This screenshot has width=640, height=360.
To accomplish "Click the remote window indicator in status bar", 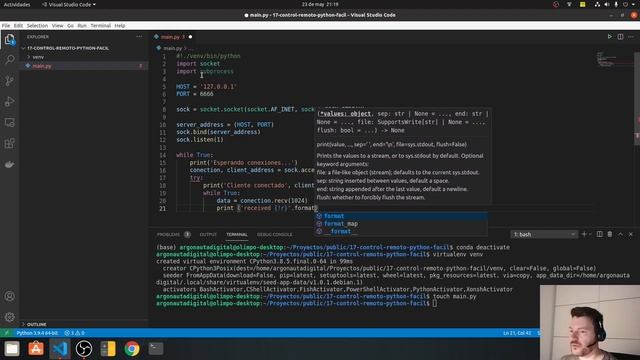I will click(7, 333).
